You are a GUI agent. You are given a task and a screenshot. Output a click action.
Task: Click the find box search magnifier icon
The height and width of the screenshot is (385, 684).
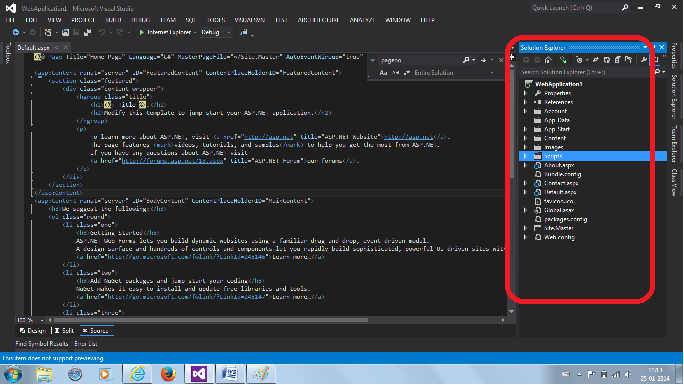coord(466,60)
